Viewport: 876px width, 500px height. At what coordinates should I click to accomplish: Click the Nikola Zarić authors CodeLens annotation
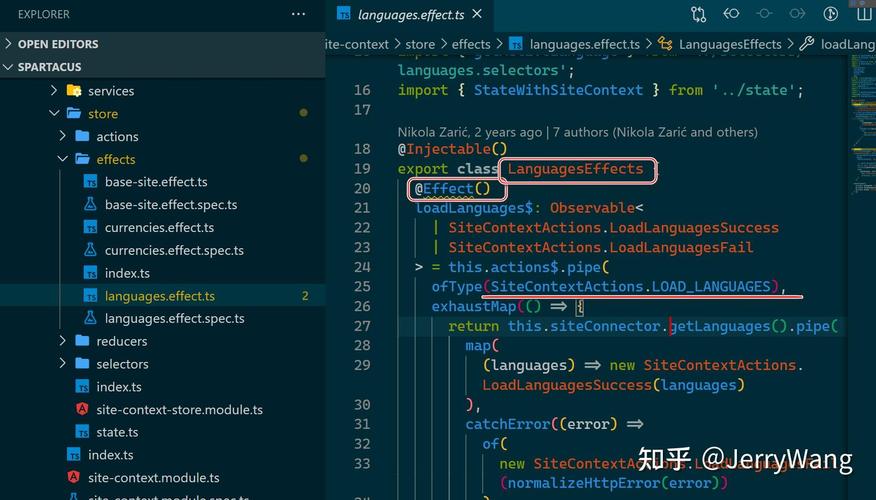pos(578,132)
